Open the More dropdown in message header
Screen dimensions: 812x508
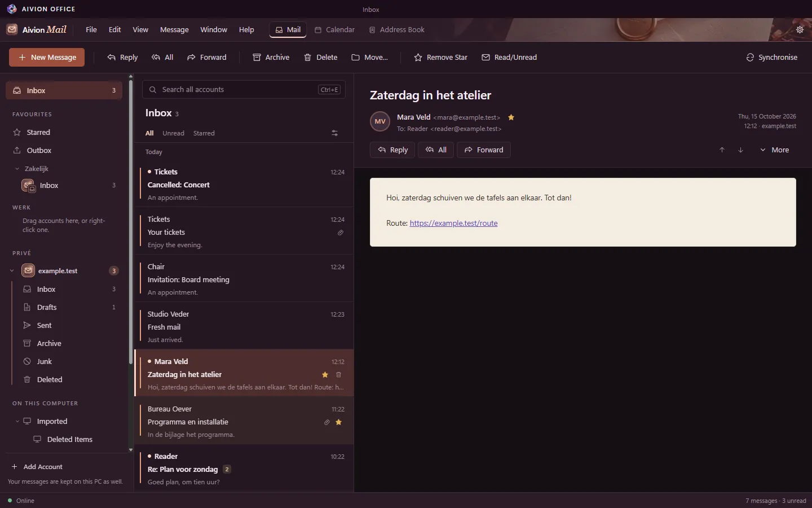[774, 150]
